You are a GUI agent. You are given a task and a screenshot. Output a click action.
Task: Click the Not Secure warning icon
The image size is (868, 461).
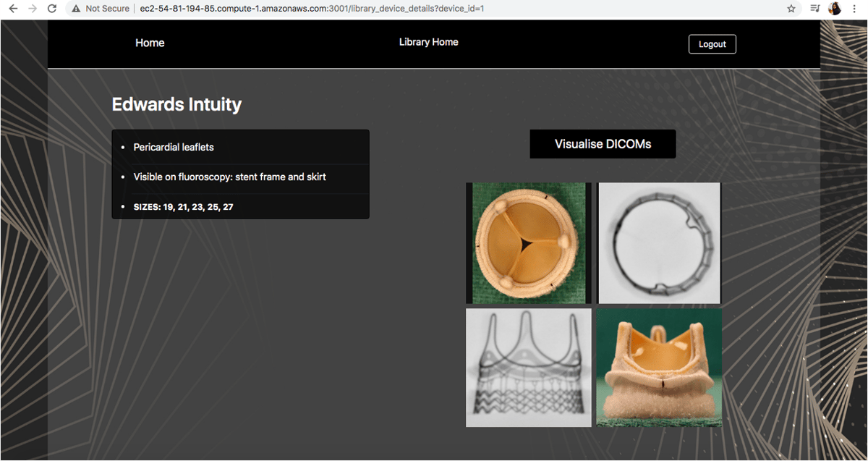click(76, 9)
